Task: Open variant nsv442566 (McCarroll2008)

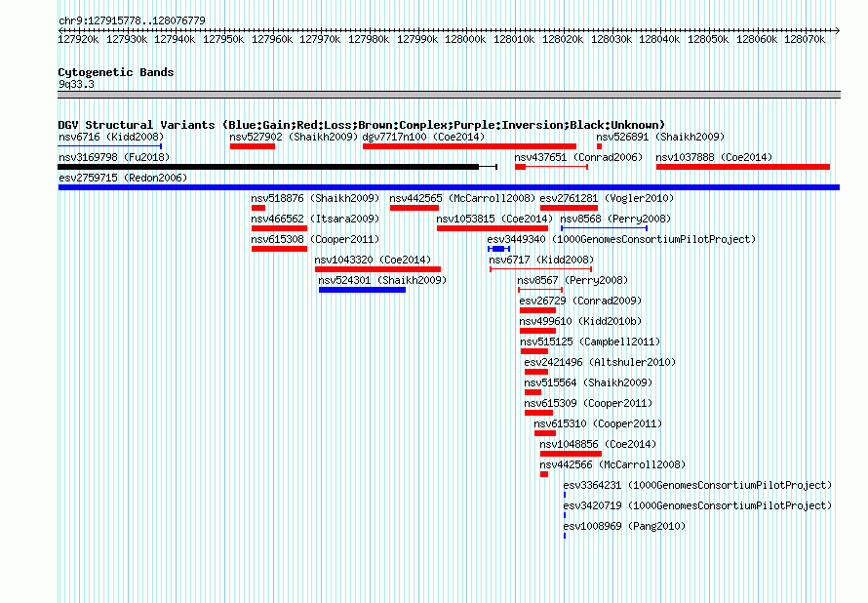Action: [612, 464]
